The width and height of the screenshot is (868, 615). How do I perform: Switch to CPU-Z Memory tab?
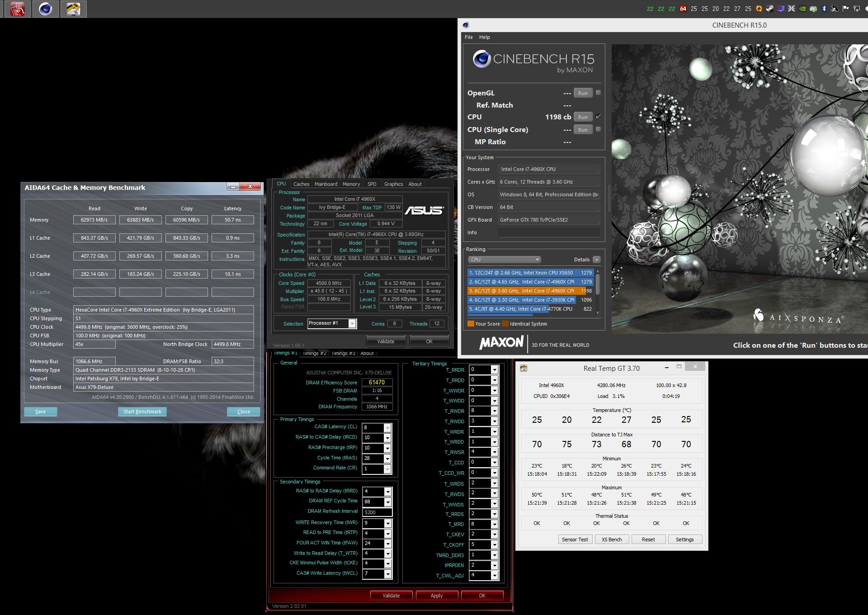coord(351,184)
